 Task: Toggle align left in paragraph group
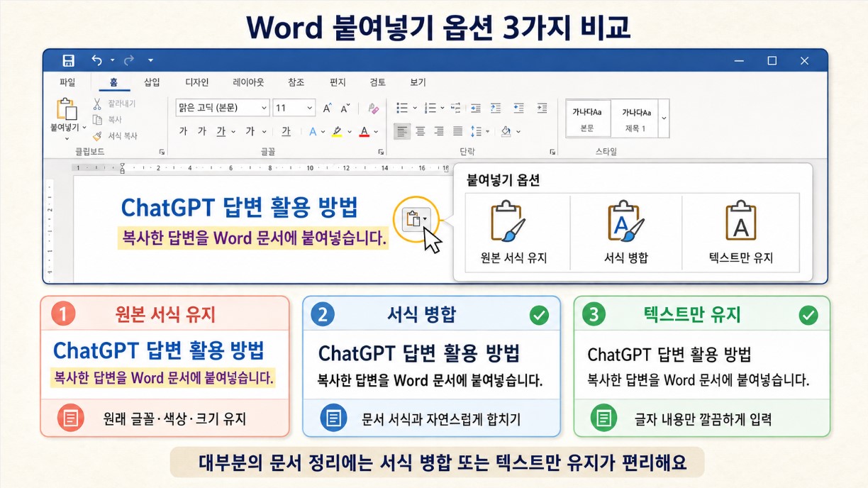[402, 131]
